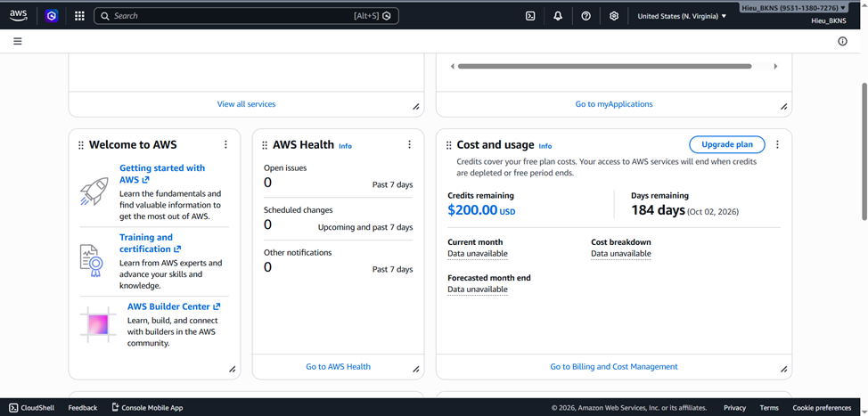Click resize handle beside Go to myApplications
This screenshot has height=416, width=868.
[x=784, y=107]
